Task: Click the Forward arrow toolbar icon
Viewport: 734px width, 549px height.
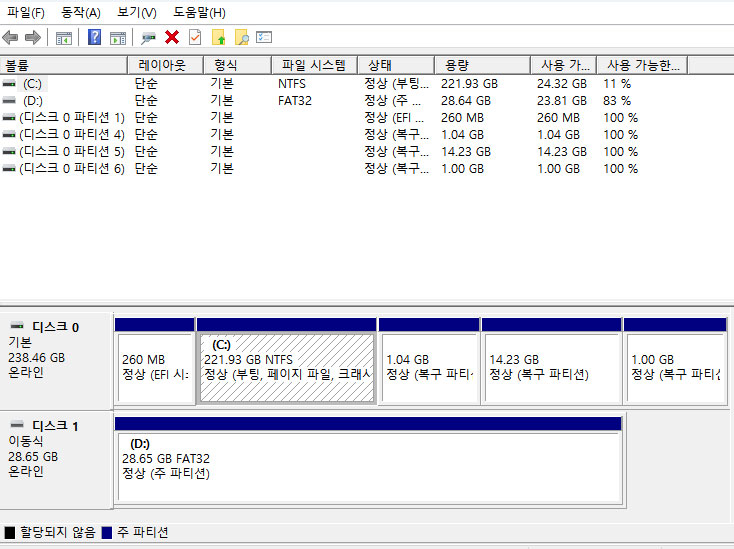Action: click(x=32, y=37)
